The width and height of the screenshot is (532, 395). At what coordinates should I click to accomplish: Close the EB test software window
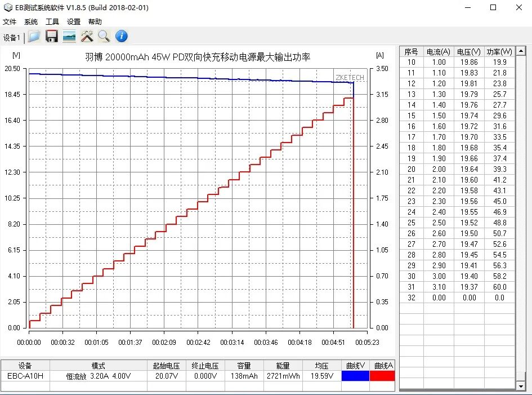point(518,7)
